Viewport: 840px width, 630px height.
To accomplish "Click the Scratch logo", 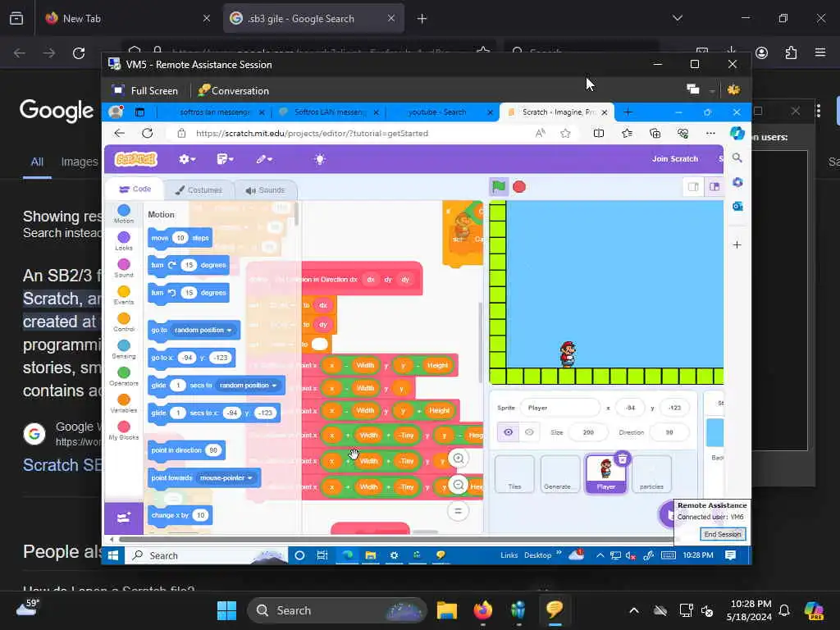I will 136,159.
